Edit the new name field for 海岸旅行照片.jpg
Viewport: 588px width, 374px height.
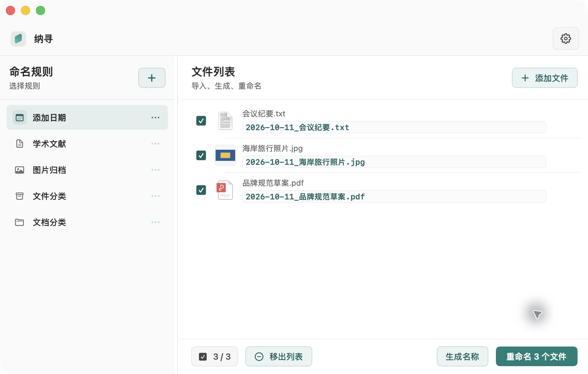point(394,162)
